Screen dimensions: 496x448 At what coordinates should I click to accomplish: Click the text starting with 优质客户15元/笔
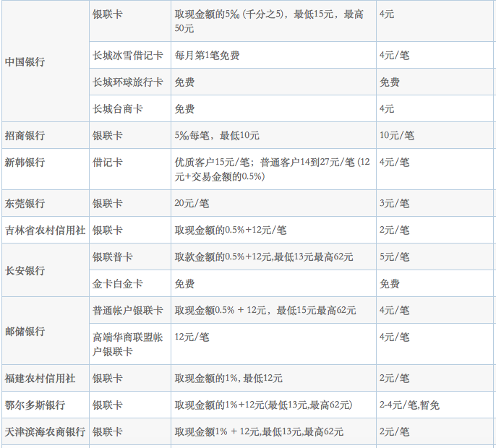(272, 170)
